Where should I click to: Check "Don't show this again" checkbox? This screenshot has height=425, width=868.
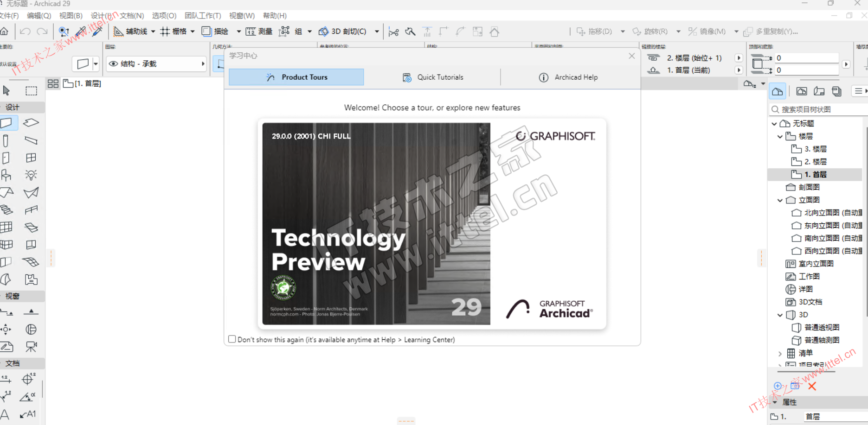point(232,339)
